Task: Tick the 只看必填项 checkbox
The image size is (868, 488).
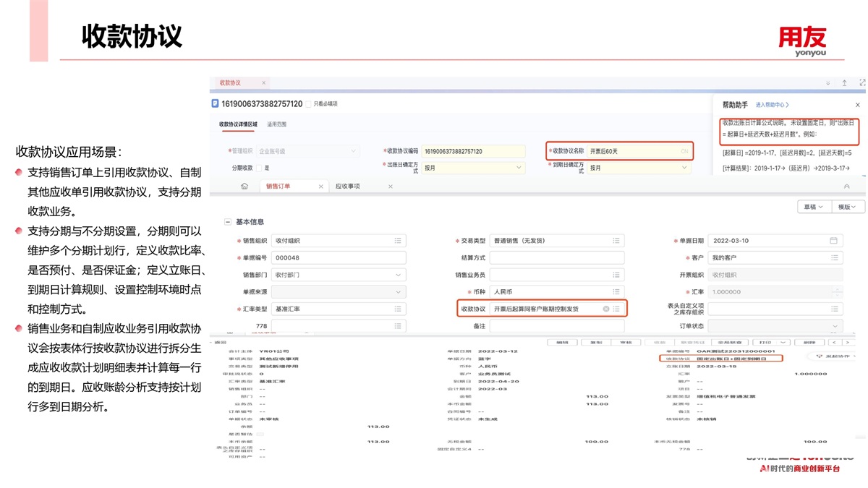Action: (309, 104)
